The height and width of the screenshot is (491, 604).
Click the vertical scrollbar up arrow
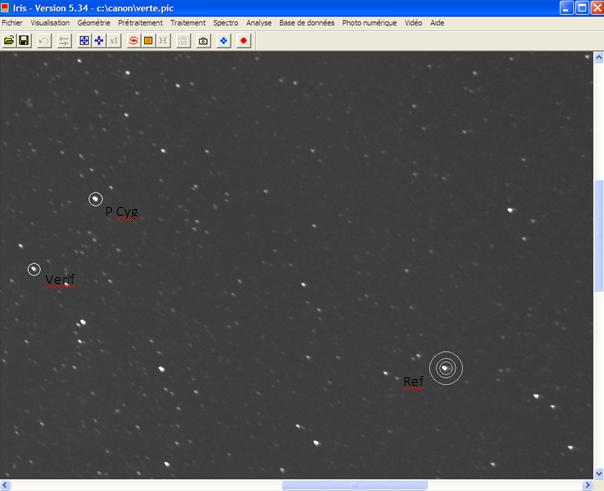(599, 58)
